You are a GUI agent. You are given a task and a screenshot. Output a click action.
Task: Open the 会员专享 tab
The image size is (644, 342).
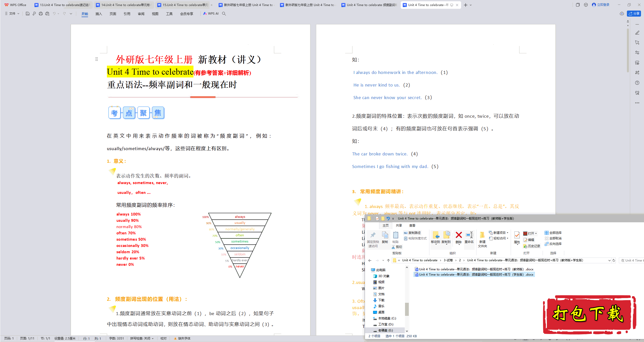[x=186, y=14]
